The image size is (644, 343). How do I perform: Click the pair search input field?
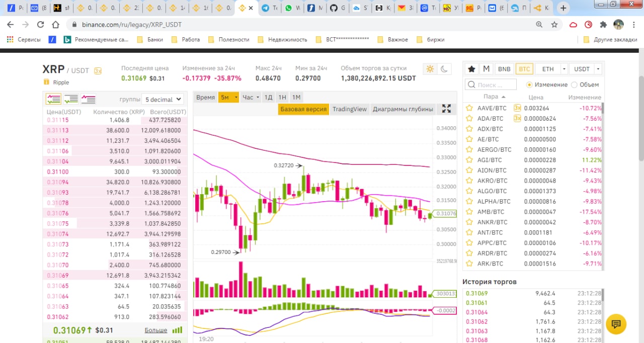pos(491,84)
